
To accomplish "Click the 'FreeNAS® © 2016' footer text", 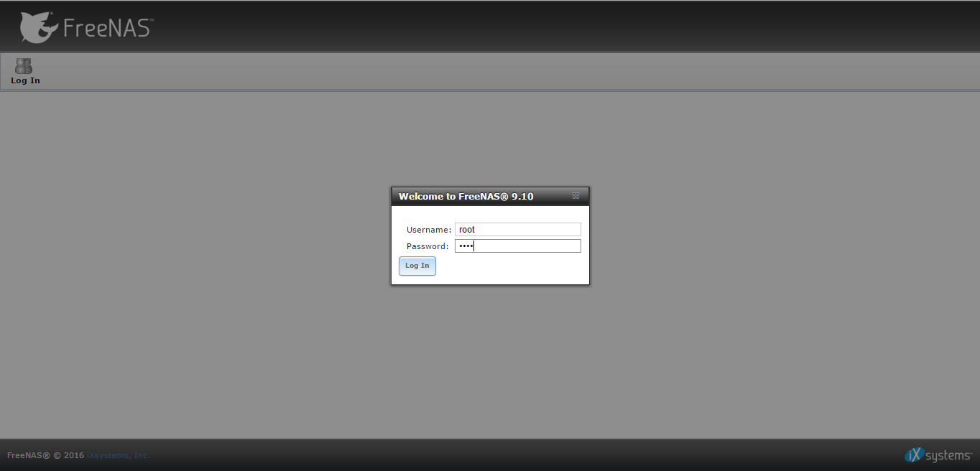I will [x=45, y=455].
